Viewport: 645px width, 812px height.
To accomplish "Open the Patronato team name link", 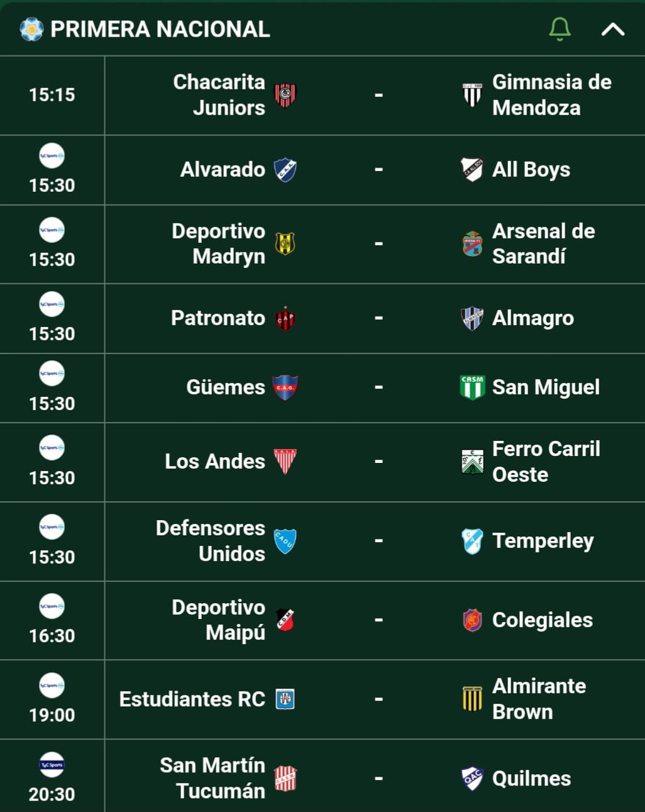I will [218, 318].
